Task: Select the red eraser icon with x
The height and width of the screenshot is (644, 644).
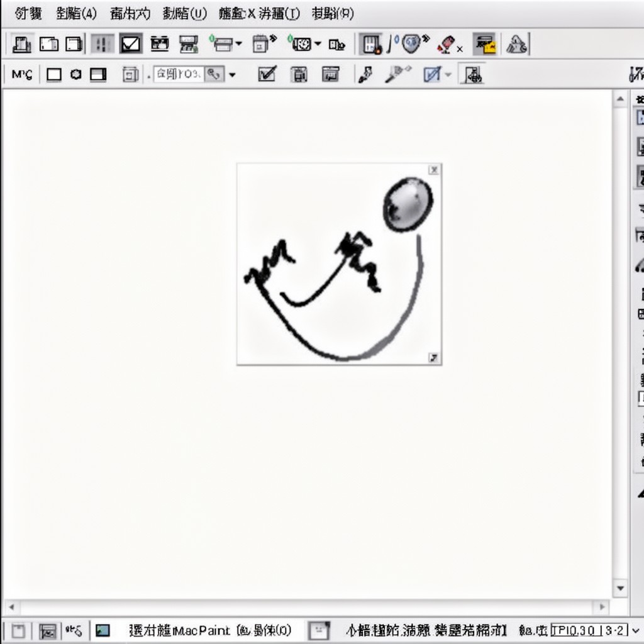Action: click(x=449, y=45)
